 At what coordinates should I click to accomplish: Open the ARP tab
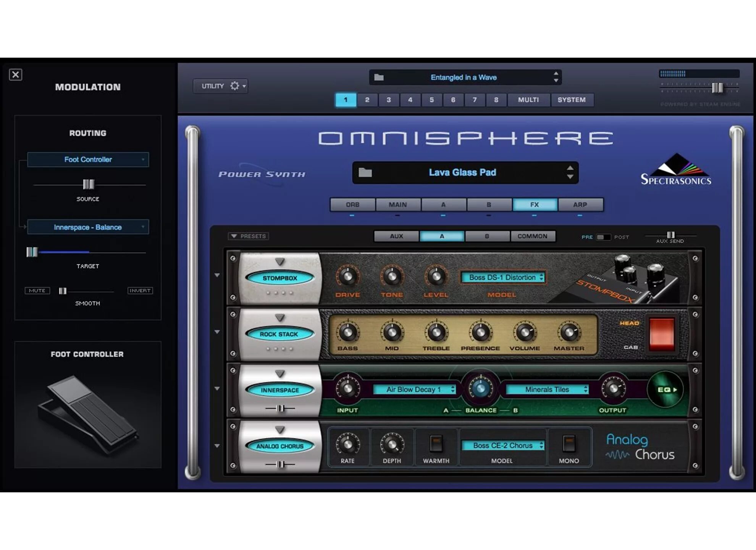(x=580, y=205)
